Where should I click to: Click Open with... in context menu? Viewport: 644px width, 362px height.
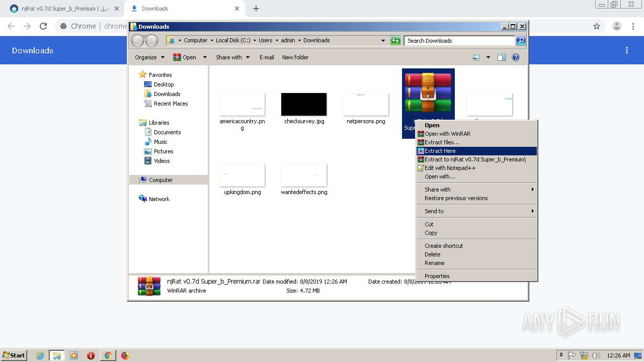click(476, 176)
